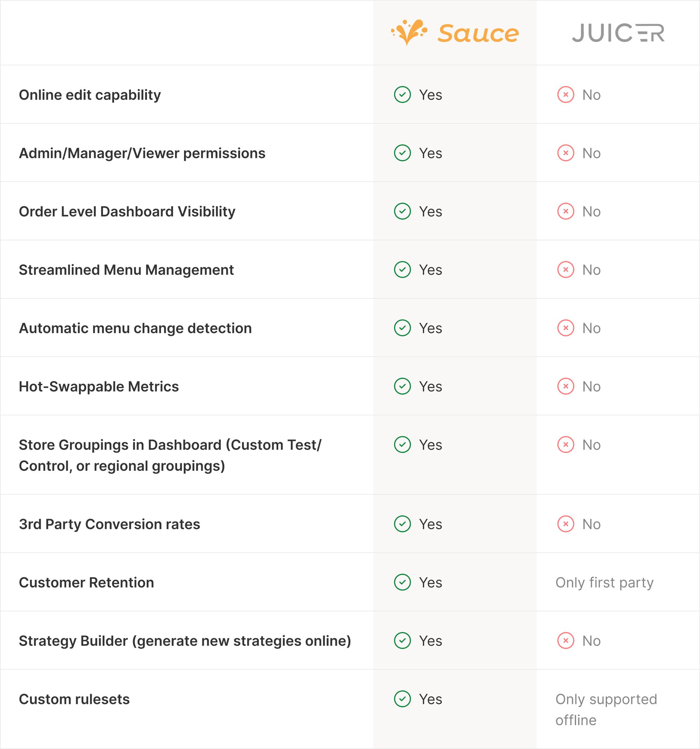Click the "Hot-Swappable Metrics" row label
Viewport: 700px width, 749px height.
[x=99, y=386]
